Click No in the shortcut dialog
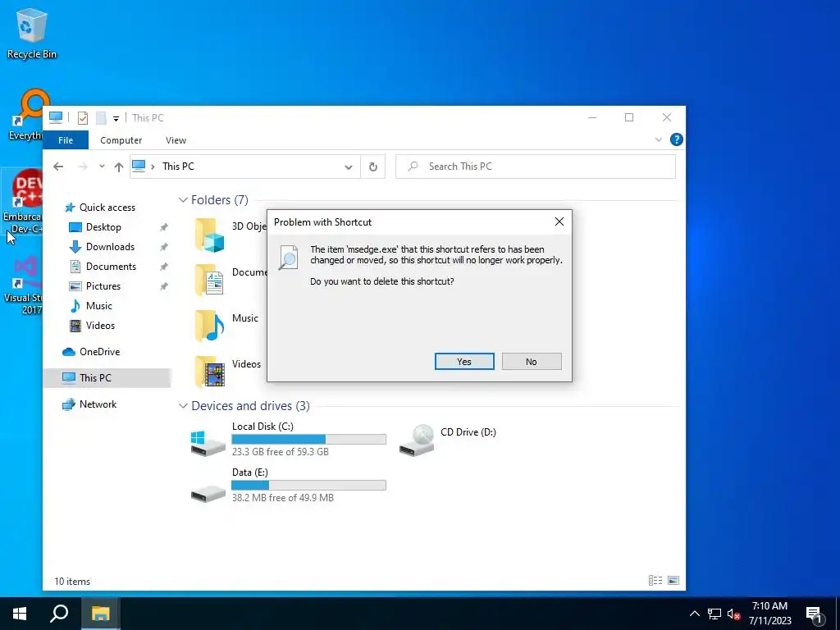Screen dimensions: 840x630 pos(532,362)
